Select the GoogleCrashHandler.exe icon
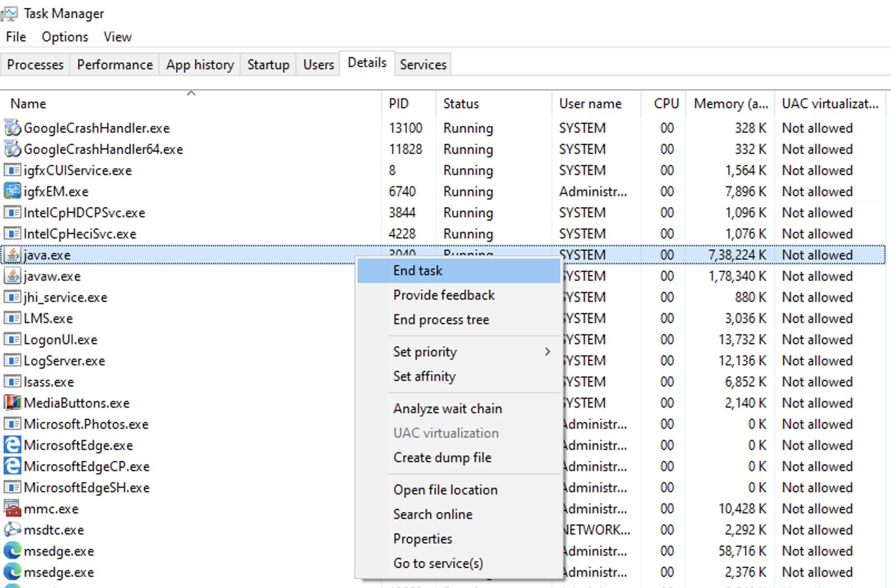Viewport: 891px width, 588px height. click(x=12, y=128)
